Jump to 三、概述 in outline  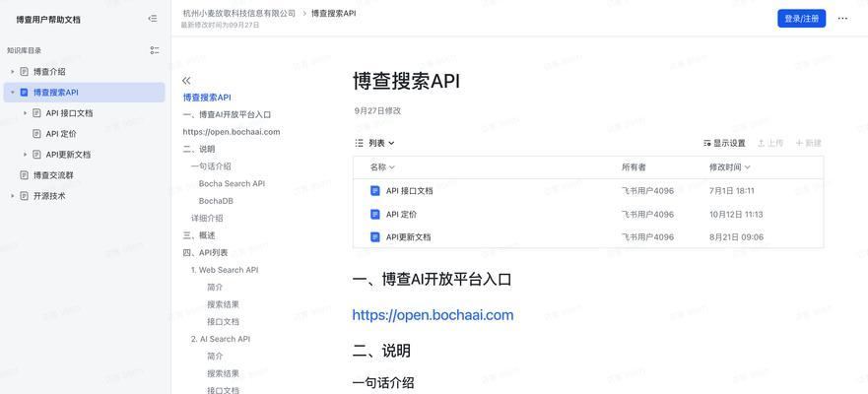(199, 235)
